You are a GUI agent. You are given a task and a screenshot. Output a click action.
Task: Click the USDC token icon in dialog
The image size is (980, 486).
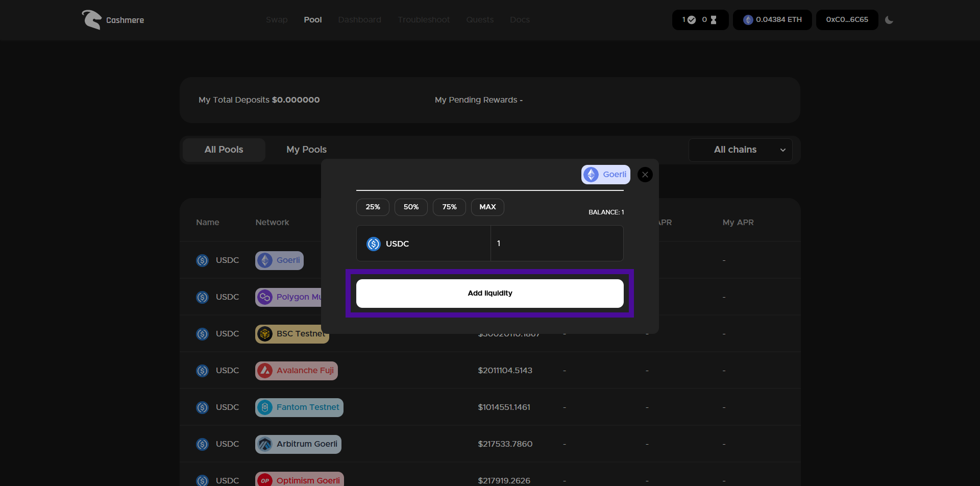pos(374,244)
